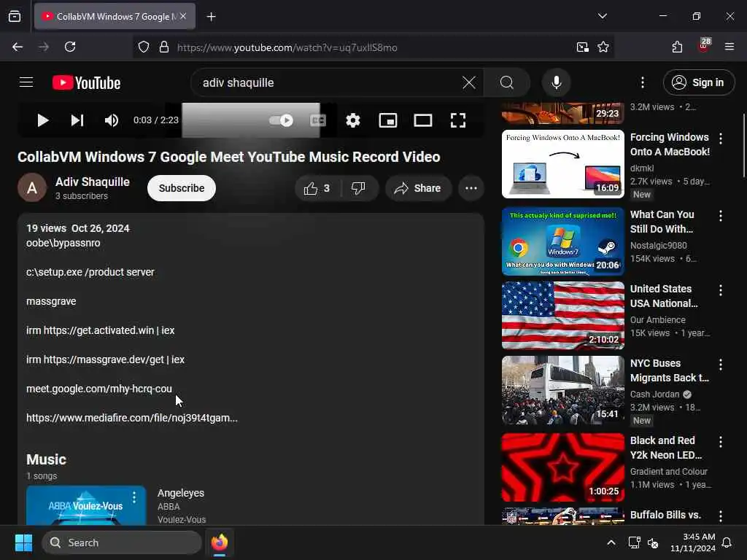Open extension icon with badge 28

(x=704, y=46)
